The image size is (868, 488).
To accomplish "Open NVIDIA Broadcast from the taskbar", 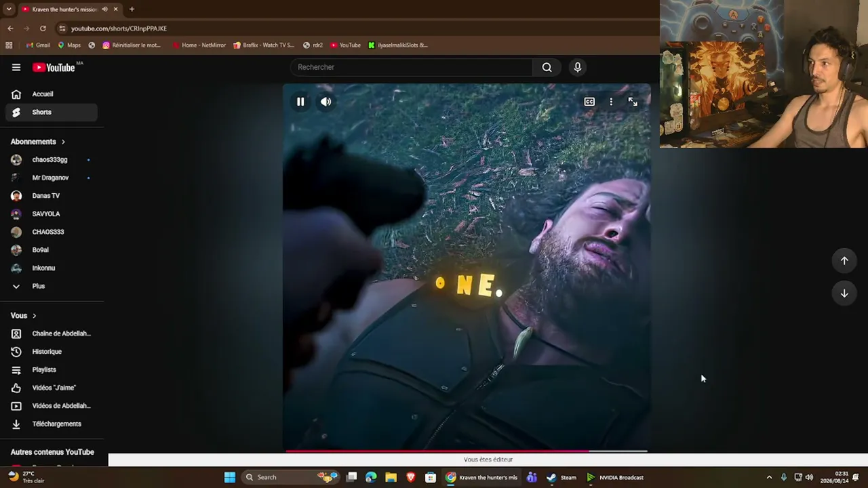I will pos(616,477).
